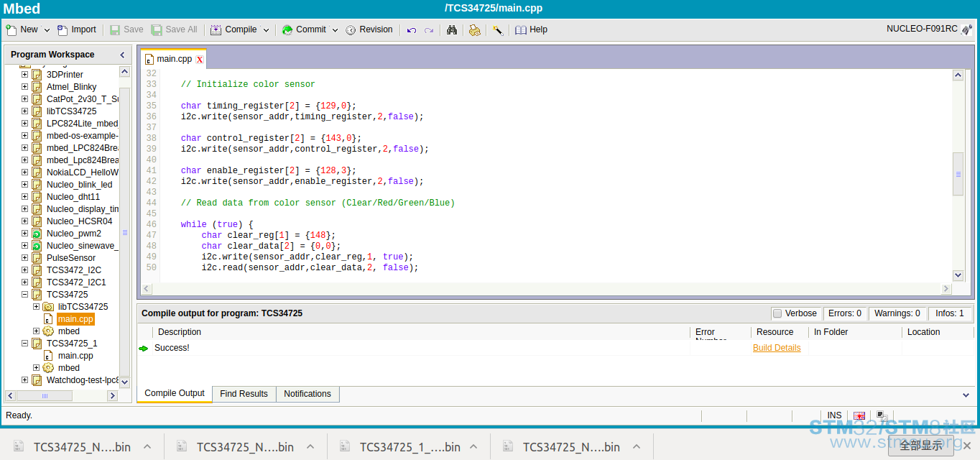Click the workspace horizontal scrollbar thumb
The image size is (980, 460).
tap(45, 396)
